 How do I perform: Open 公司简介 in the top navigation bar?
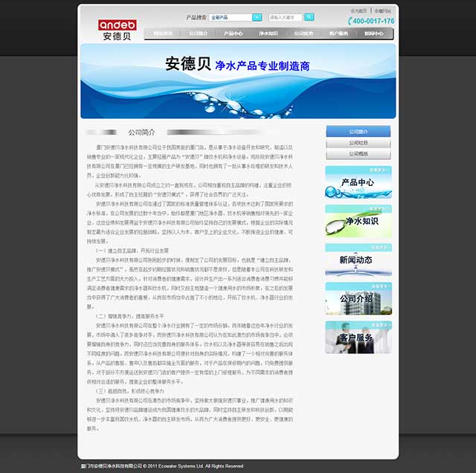click(198, 33)
